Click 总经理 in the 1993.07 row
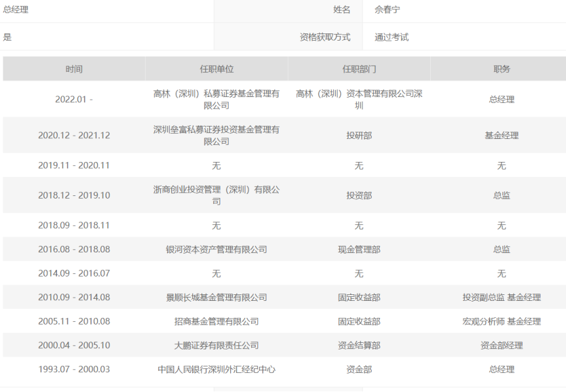566x392 pixels. [x=502, y=369]
